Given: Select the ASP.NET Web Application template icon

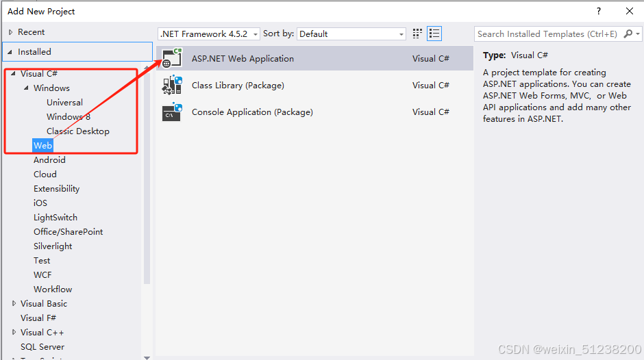Looking at the screenshot, I should click(x=172, y=58).
